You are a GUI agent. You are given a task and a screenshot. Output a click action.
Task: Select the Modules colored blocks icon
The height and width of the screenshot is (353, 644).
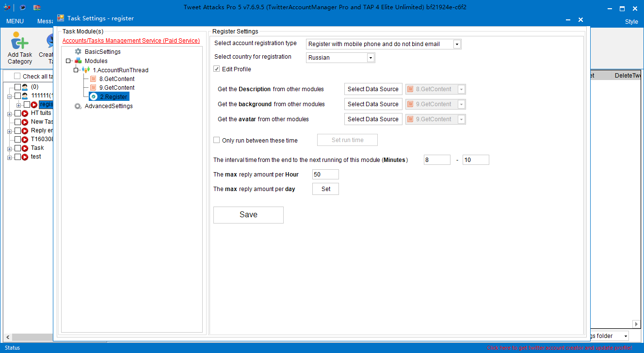[x=78, y=61]
